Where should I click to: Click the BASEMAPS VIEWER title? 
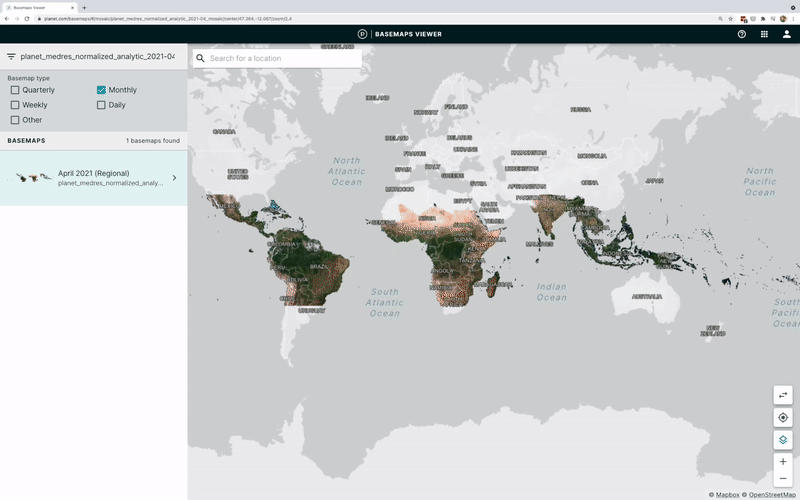tap(408, 34)
